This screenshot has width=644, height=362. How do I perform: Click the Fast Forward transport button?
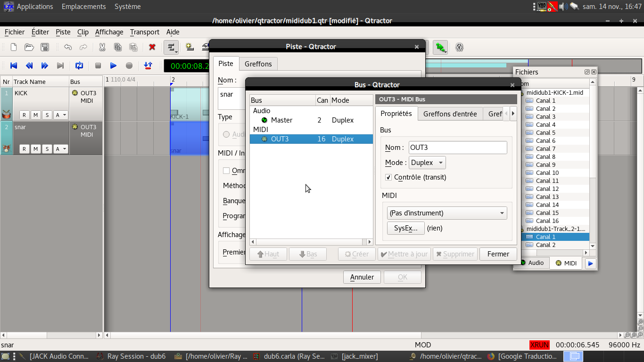[45, 66]
